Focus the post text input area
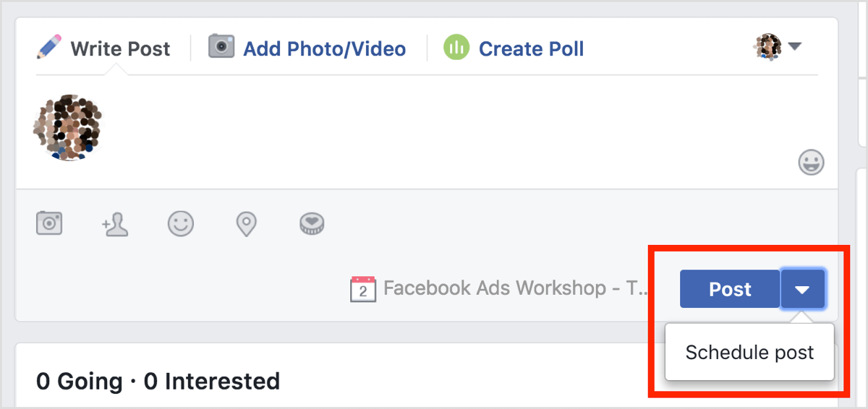The width and height of the screenshot is (868, 409). [448, 130]
